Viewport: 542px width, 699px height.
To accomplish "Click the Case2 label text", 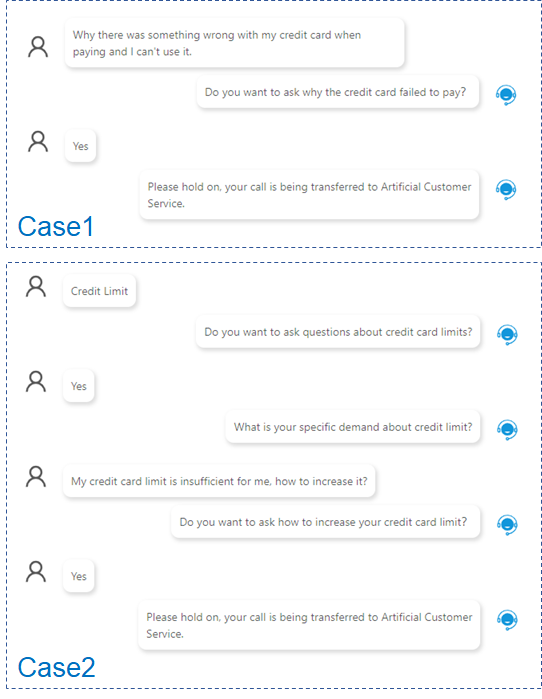I will pyautogui.click(x=56, y=667).
